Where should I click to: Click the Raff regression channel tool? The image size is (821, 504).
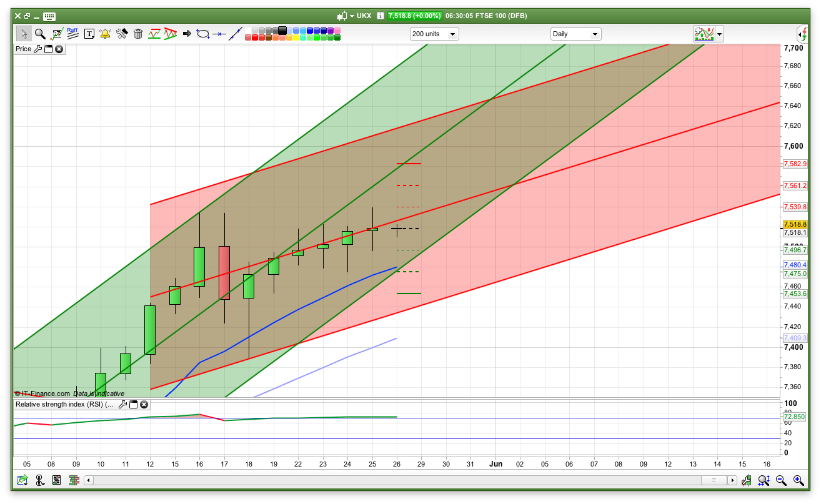[72, 34]
